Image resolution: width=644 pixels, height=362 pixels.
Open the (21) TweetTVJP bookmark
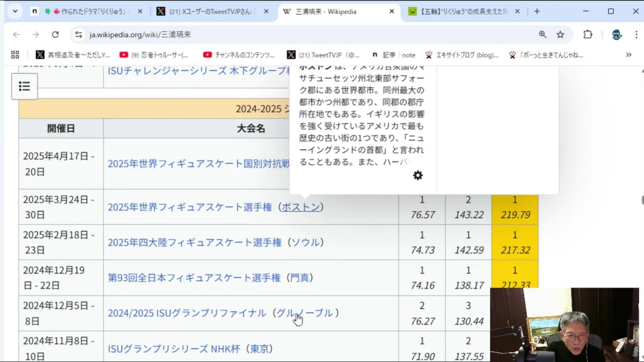coord(324,55)
